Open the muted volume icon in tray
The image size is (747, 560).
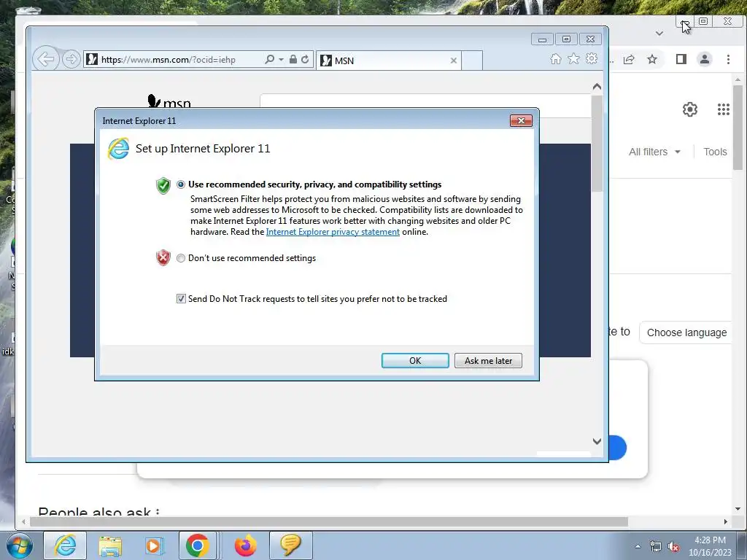point(673,546)
